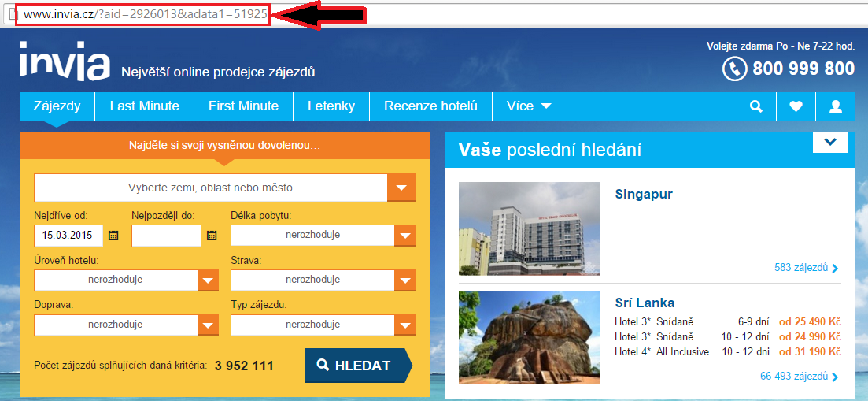Click the invia logo
The width and height of the screenshot is (868, 401).
pos(65,61)
